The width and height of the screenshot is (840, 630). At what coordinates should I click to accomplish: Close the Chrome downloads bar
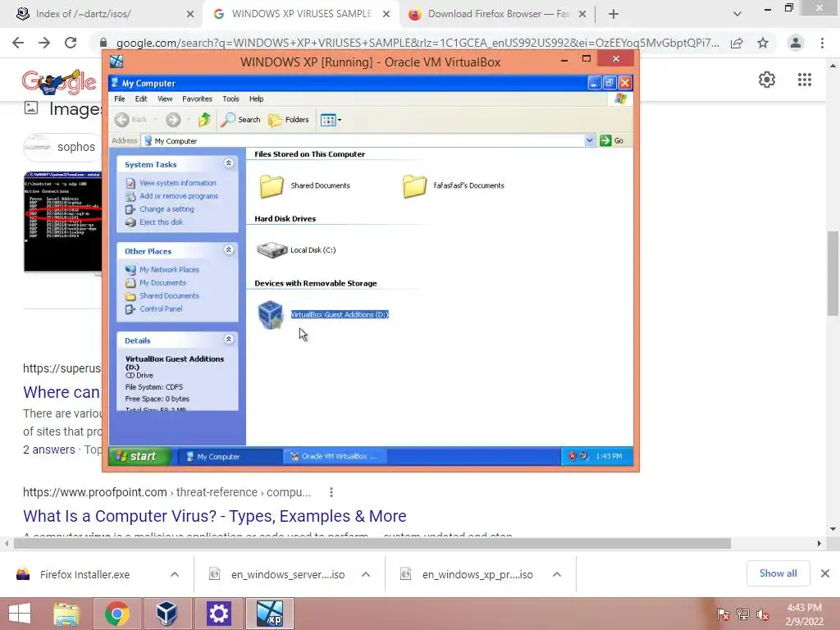coord(825,573)
